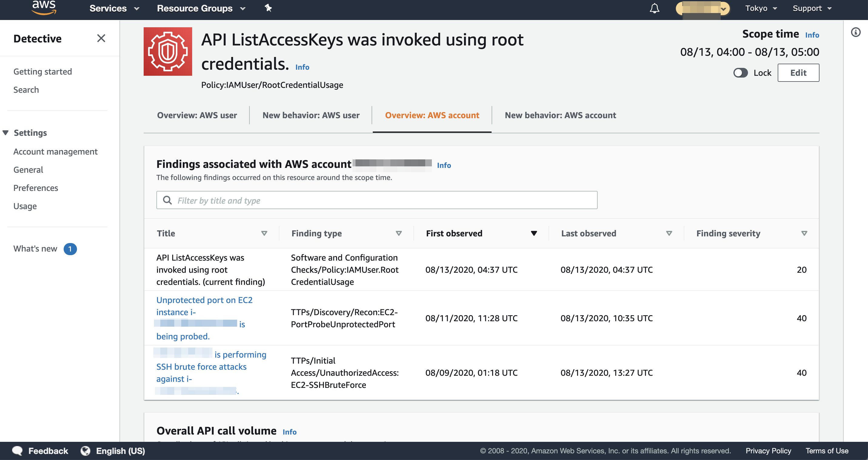Switch to New behavior: AWS user tab
868x460 pixels.
pyautogui.click(x=311, y=115)
